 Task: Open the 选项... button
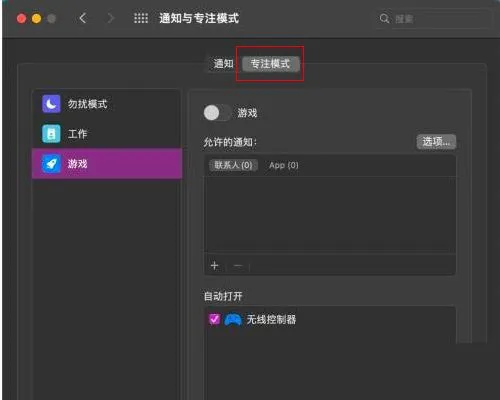[436, 142]
